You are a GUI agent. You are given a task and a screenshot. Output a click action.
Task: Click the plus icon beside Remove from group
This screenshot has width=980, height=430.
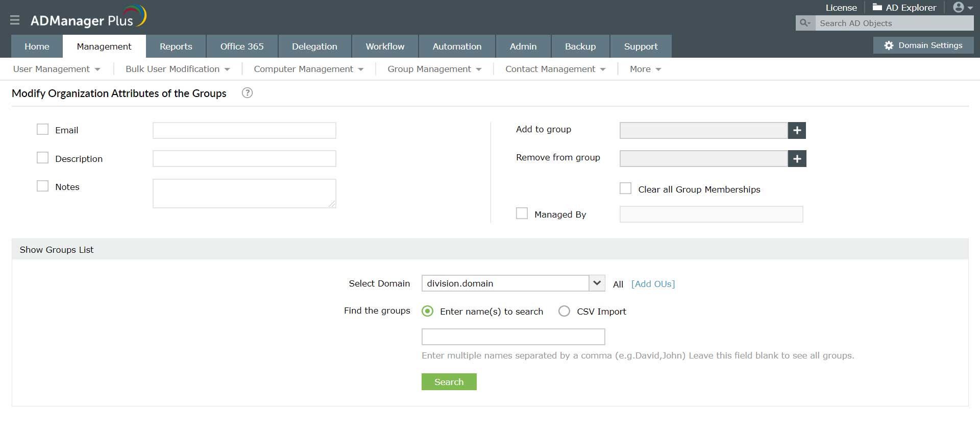pyautogui.click(x=797, y=159)
